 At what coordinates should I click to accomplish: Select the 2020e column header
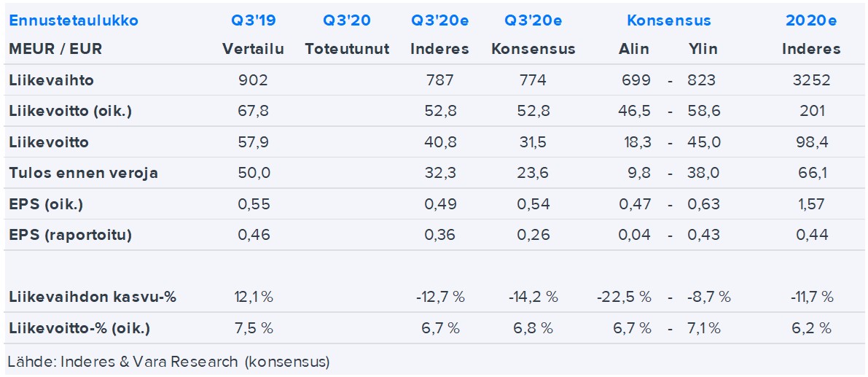[810, 20]
